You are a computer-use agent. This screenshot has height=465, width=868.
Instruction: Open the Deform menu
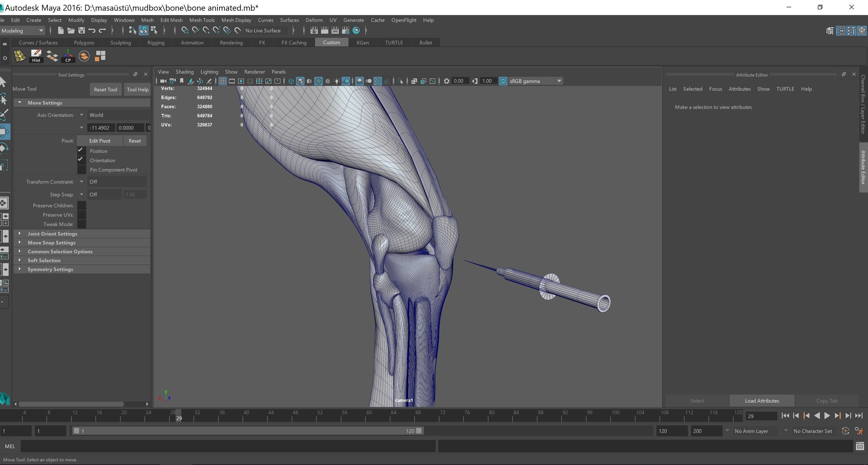314,20
